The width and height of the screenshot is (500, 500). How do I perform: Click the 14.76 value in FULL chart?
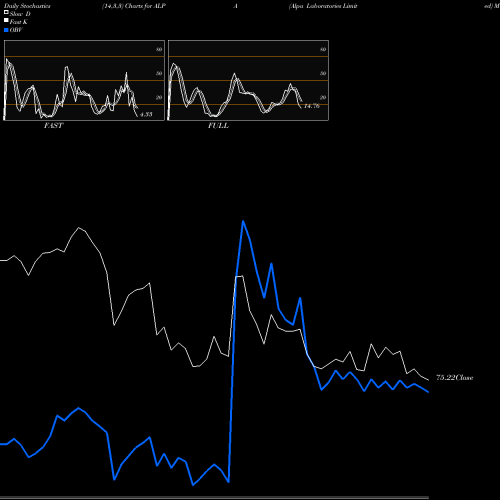(x=312, y=106)
